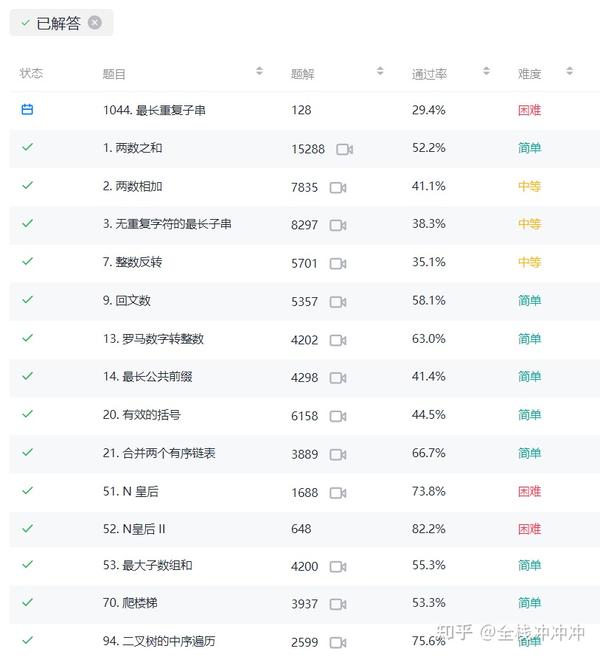The width and height of the screenshot is (600, 657).
Task: Open video solution for 两数相加
Action: pos(338,187)
